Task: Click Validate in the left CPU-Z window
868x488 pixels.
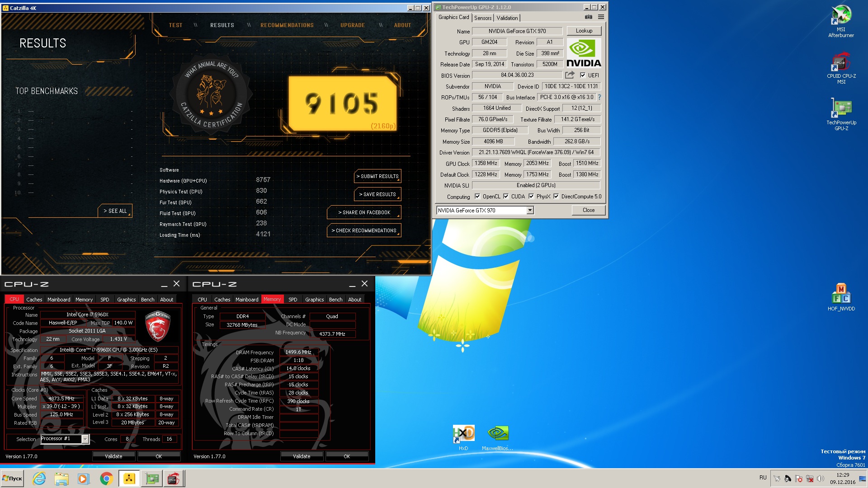Action: [x=113, y=456]
